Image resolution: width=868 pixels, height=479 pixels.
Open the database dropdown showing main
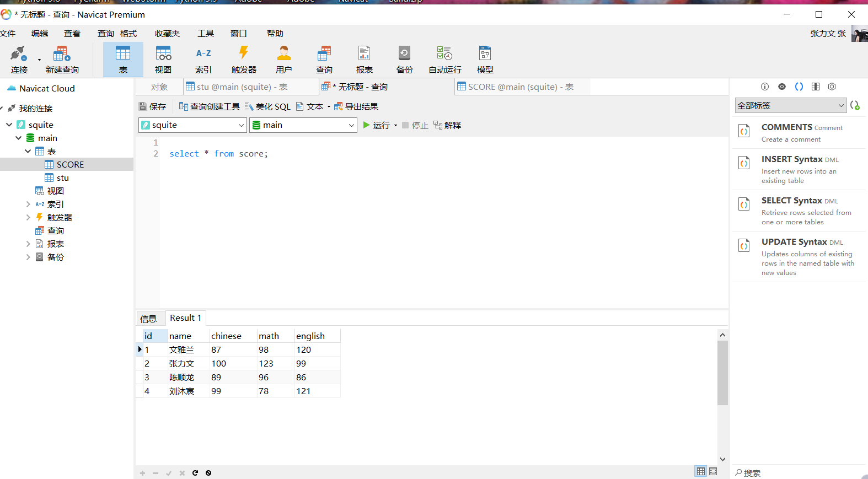pos(303,125)
